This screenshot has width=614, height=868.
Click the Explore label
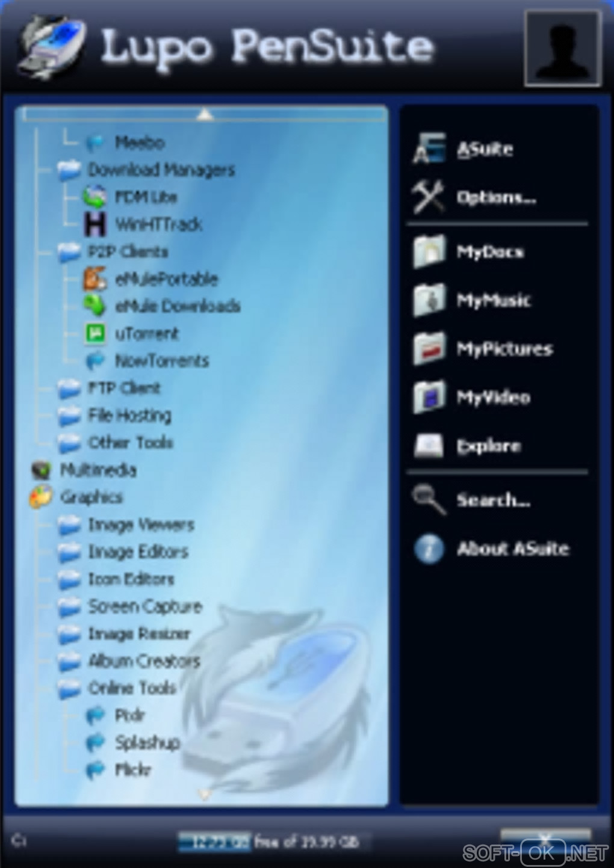[488, 446]
